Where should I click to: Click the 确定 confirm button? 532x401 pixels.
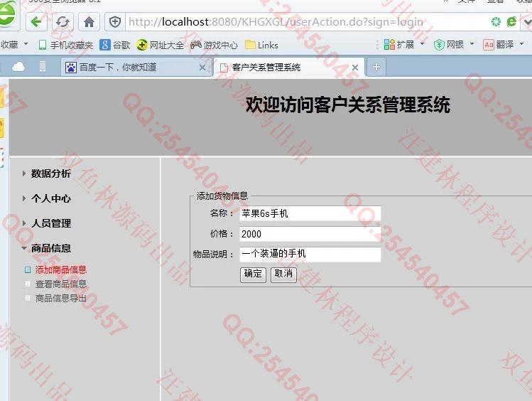[253, 274]
